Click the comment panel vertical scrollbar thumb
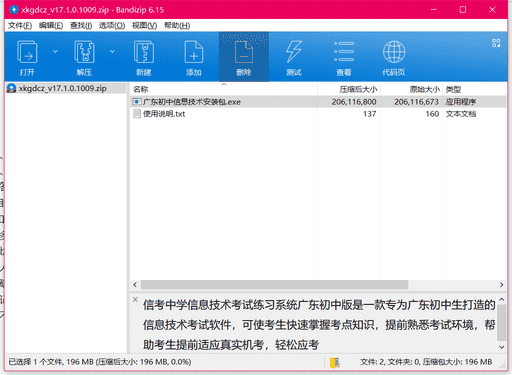The image size is (512, 375). [501, 323]
